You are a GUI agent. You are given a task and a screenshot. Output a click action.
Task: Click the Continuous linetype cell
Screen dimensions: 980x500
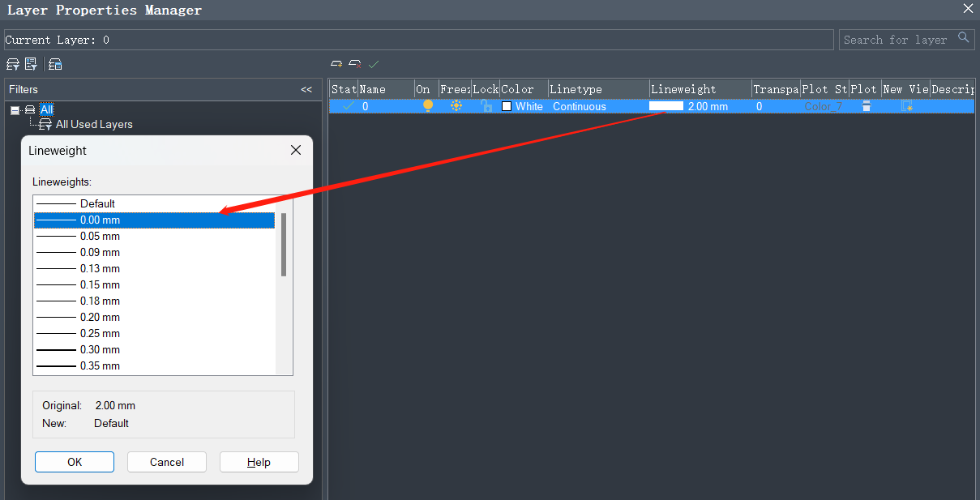pyautogui.click(x=598, y=106)
